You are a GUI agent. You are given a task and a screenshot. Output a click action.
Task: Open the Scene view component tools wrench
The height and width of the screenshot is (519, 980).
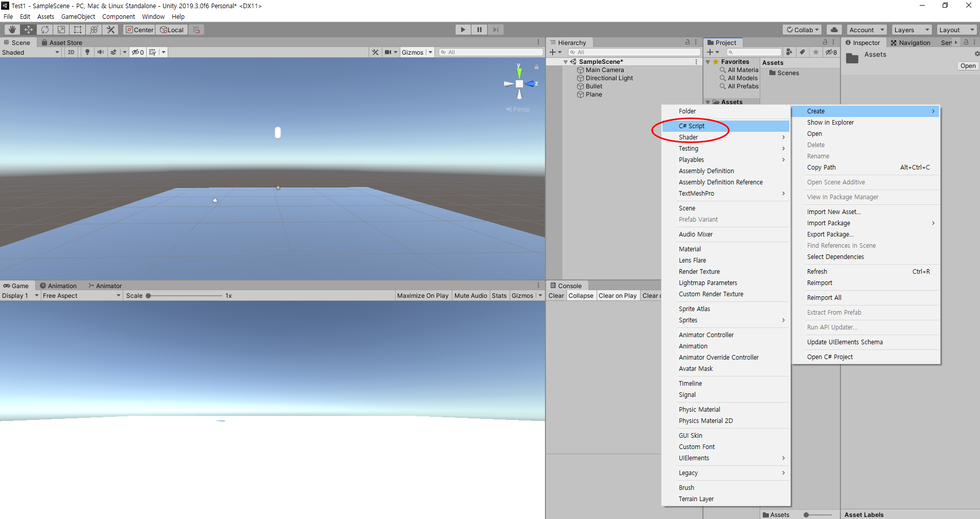(376, 52)
